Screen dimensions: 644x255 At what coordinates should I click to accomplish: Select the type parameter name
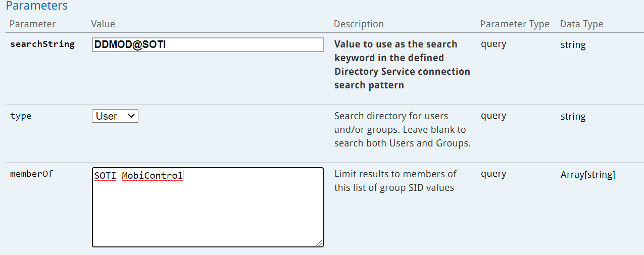[21, 116]
